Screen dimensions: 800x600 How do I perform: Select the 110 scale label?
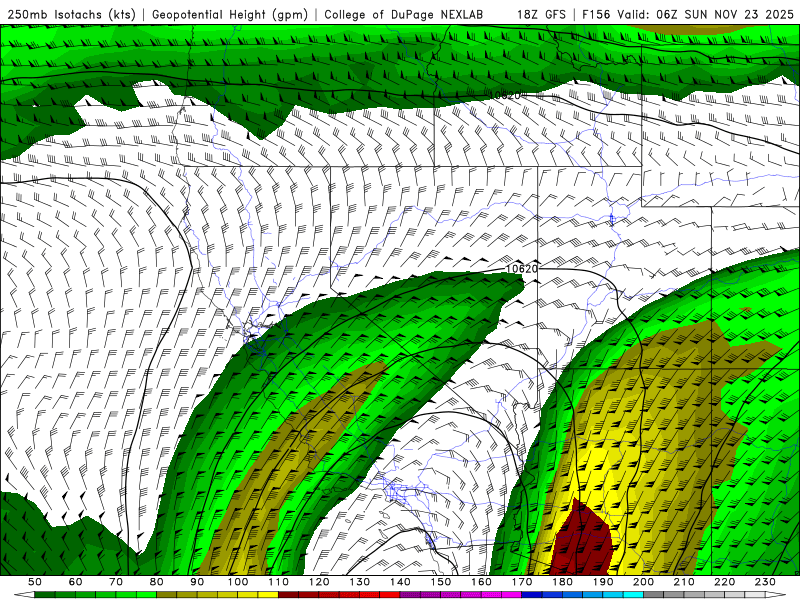[x=278, y=582]
